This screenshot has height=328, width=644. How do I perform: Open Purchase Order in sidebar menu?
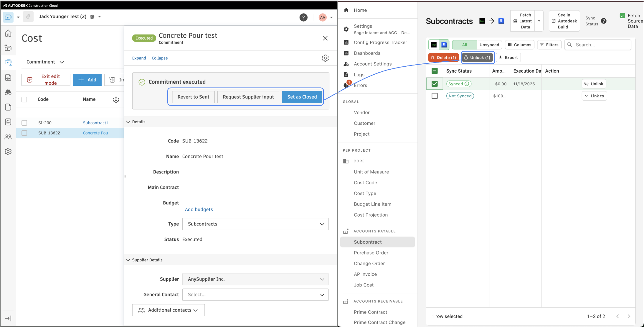tap(371, 253)
